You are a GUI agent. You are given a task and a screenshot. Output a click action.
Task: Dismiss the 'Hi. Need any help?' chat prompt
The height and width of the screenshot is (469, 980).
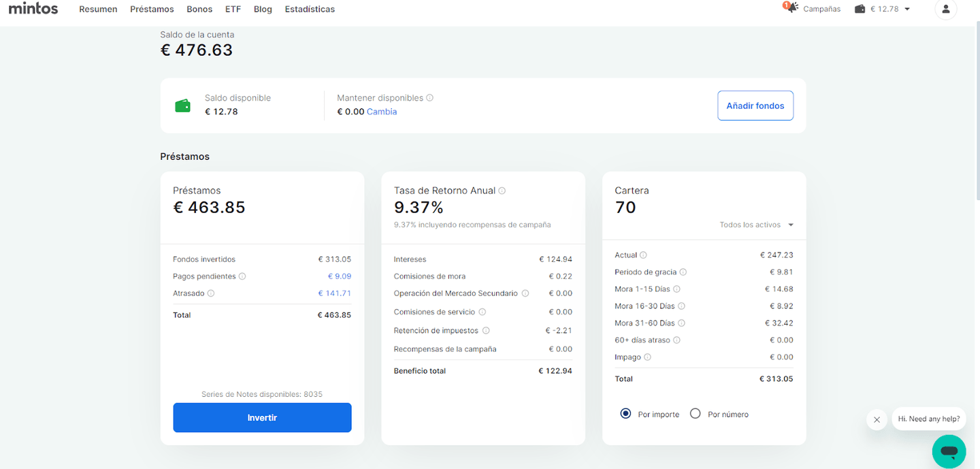point(877,419)
